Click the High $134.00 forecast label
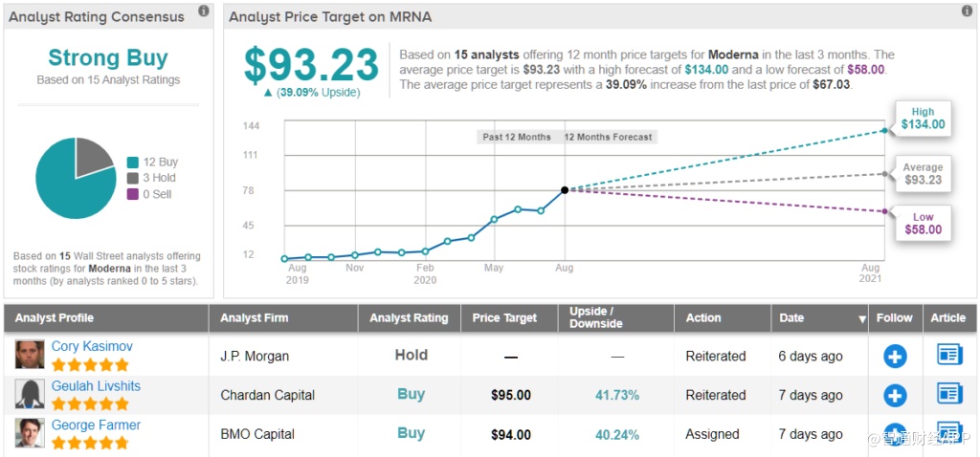The width and height of the screenshot is (980, 457). pyautogui.click(x=923, y=118)
